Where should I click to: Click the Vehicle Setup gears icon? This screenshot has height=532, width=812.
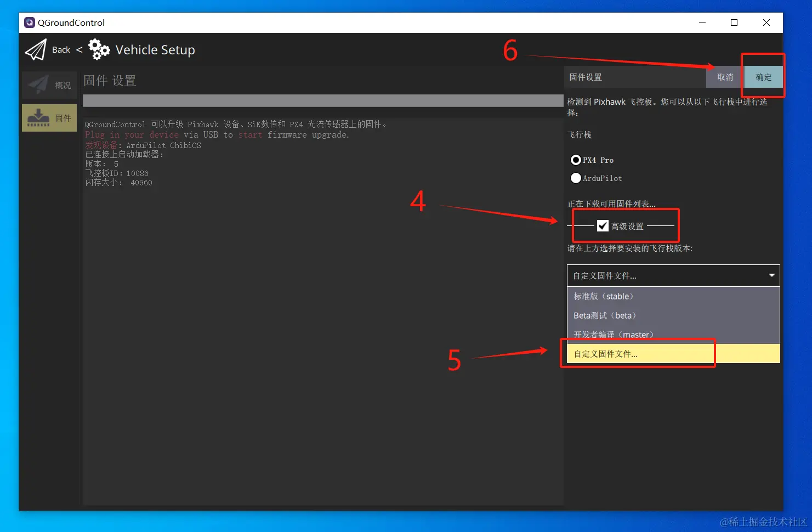pos(99,49)
